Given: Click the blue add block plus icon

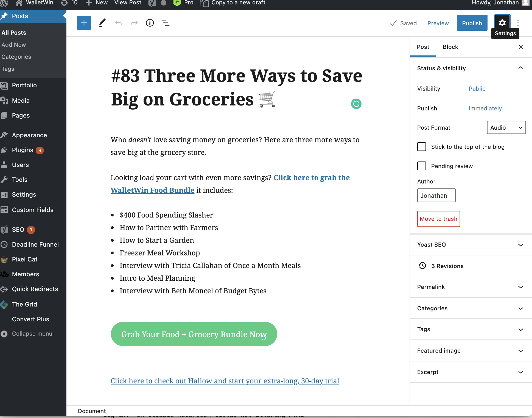Looking at the screenshot, I should tap(84, 23).
